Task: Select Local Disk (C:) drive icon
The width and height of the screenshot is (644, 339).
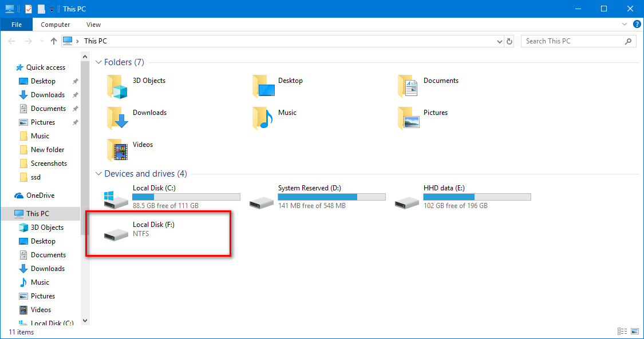Action: (x=116, y=200)
